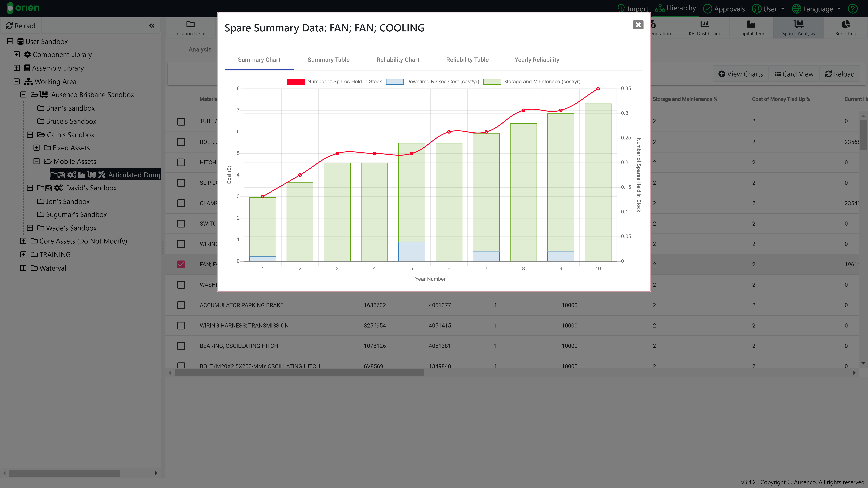Expand the TRAINING folder node
The height and width of the screenshot is (488, 868).
23,254
